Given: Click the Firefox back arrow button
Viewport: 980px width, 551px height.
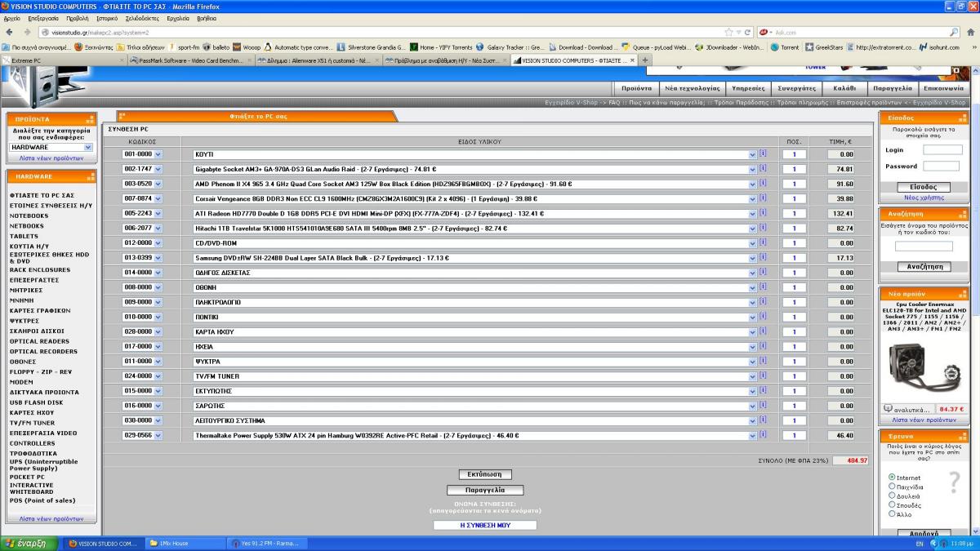Looking at the screenshot, I should coord(9,32).
